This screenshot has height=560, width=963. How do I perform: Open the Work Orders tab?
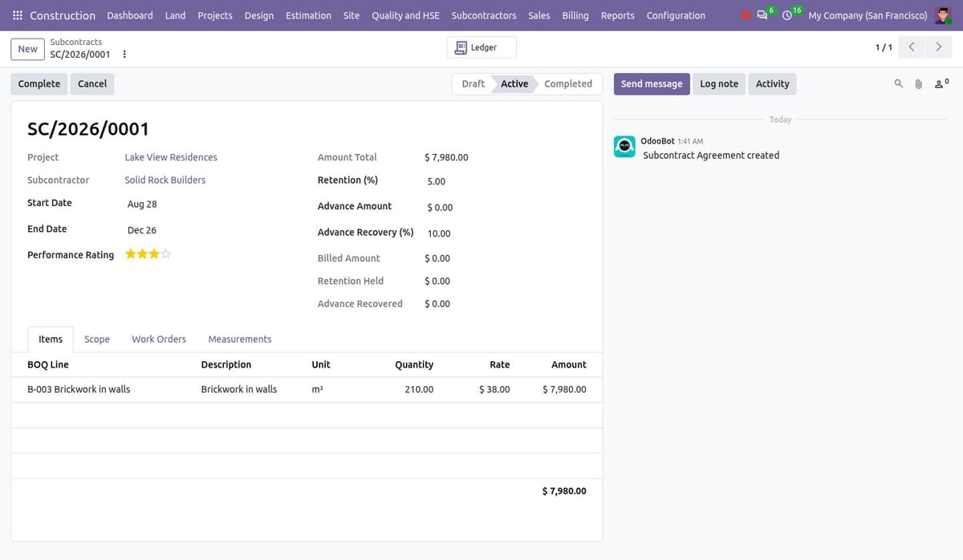pyautogui.click(x=159, y=339)
